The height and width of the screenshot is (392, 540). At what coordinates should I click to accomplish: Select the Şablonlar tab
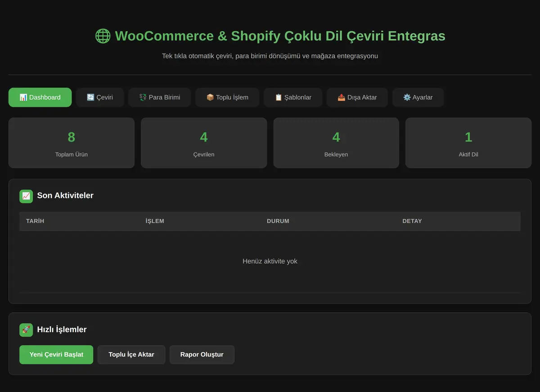tap(293, 97)
